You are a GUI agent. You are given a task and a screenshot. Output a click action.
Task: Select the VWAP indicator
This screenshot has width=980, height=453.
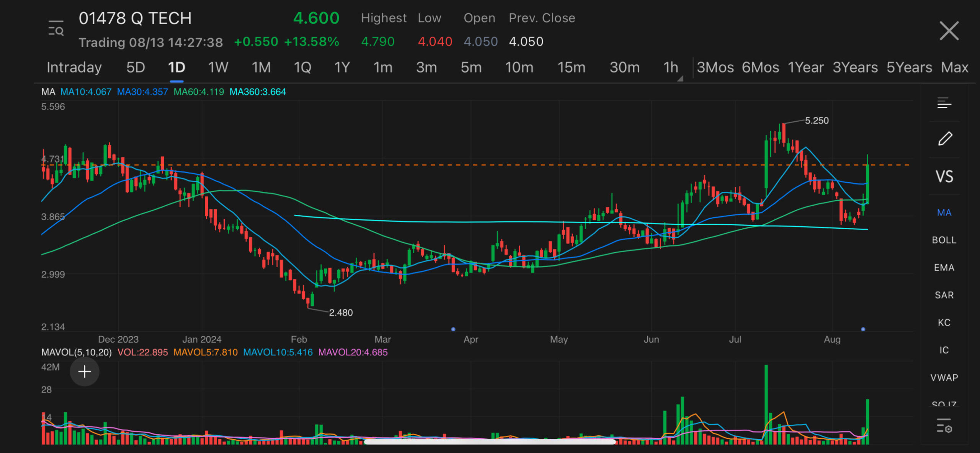pyautogui.click(x=944, y=378)
